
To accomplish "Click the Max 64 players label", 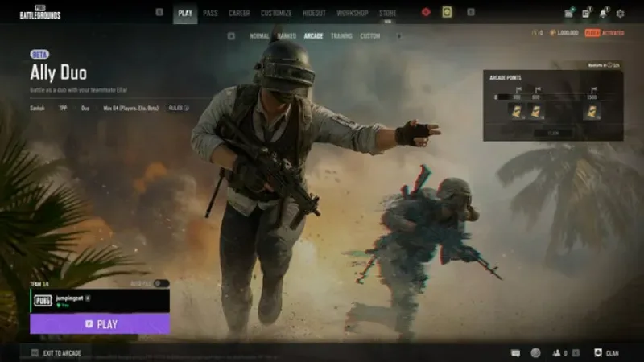I will 130,109.
